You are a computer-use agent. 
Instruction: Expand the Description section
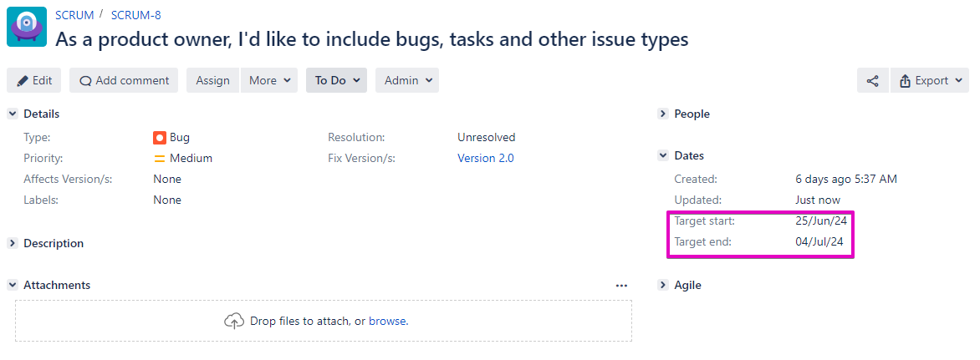(13, 243)
